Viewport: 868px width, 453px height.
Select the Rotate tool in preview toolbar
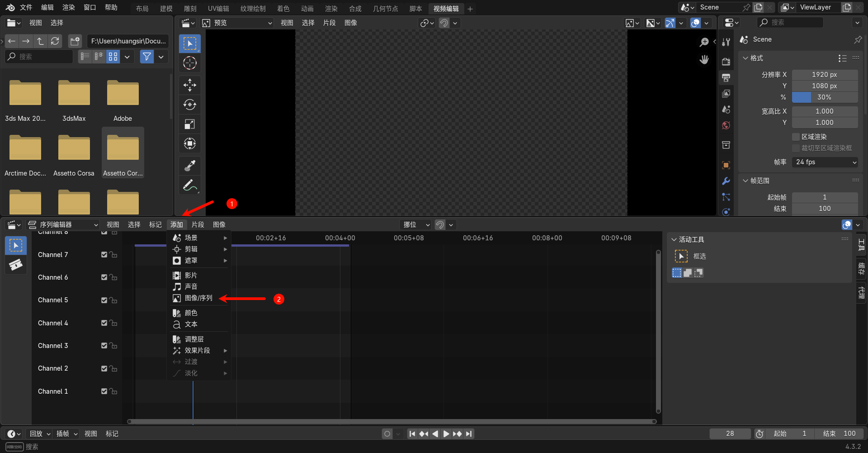click(190, 105)
